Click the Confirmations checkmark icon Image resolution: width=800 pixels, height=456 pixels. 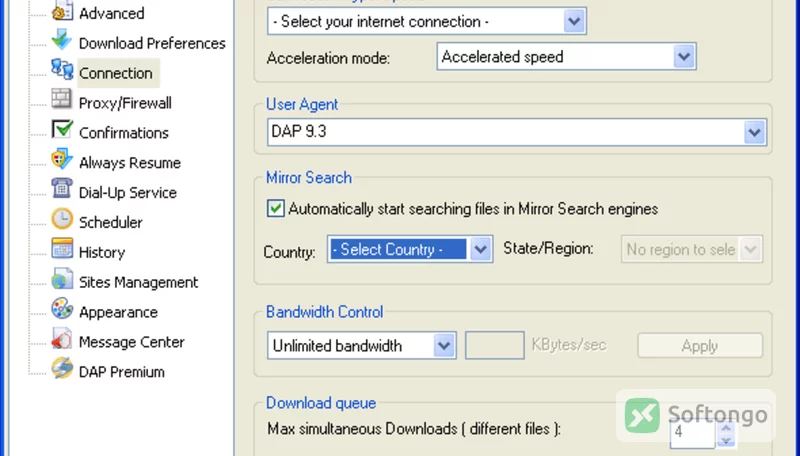62,130
